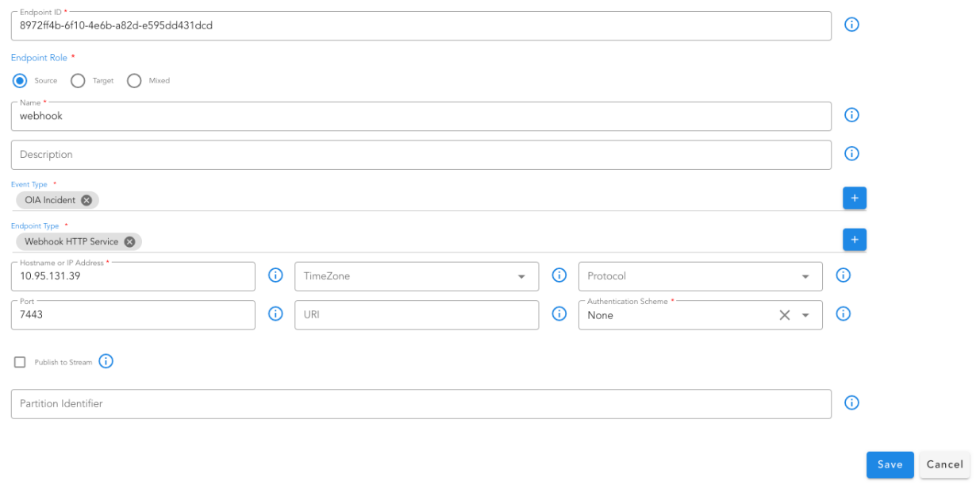The image size is (980, 489).
Task: Click into the URI input field
Action: [x=416, y=315]
